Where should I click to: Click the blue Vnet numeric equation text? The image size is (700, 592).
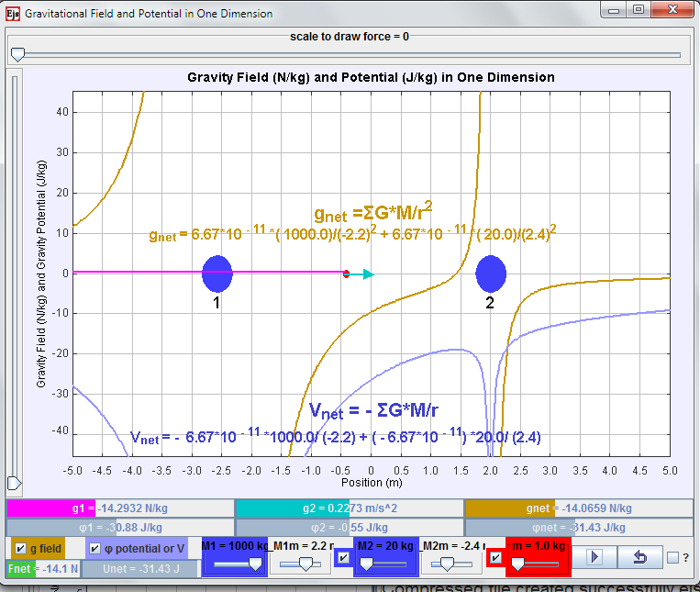point(335,436)
